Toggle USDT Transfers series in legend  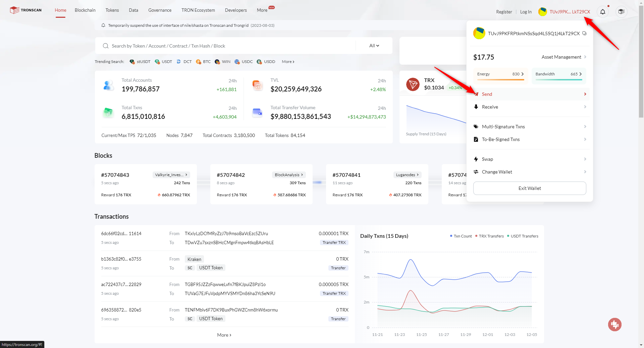[x=523, y=236]
